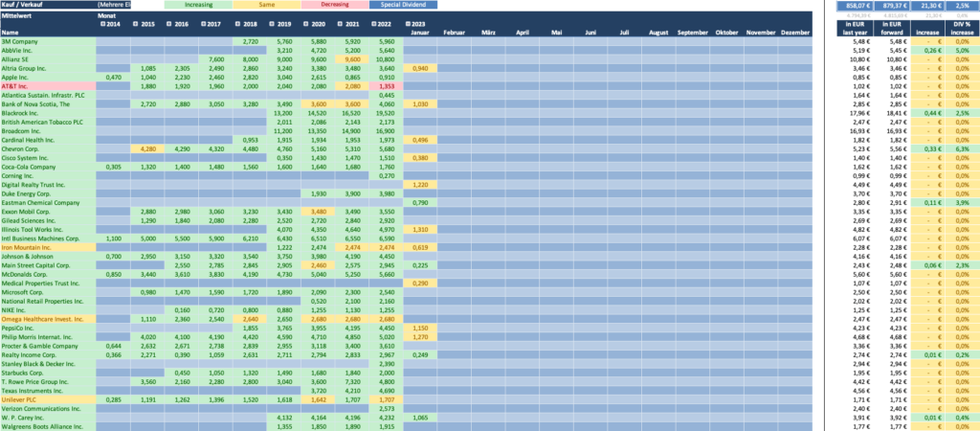This screenshot has height=431, width=980.
Task: Expand the 2016 year column group
Action: coord(170,24)
